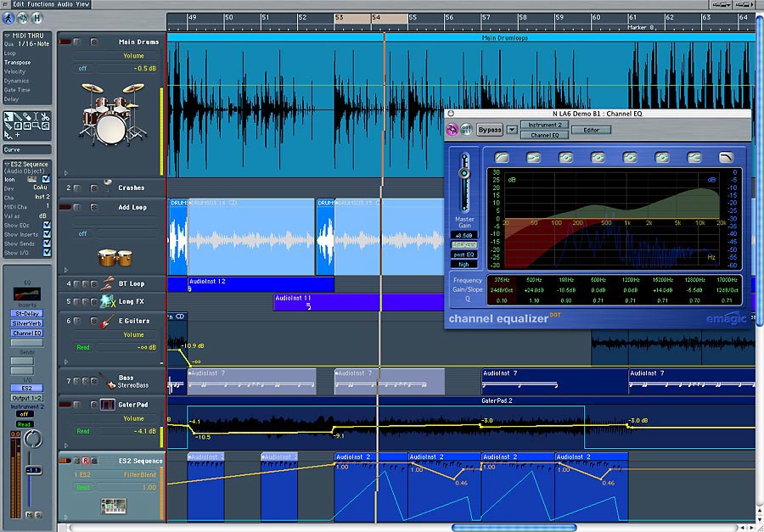Open the Audio menu
The height and width of the screenshot is (532, 764).
coord(65,4)
